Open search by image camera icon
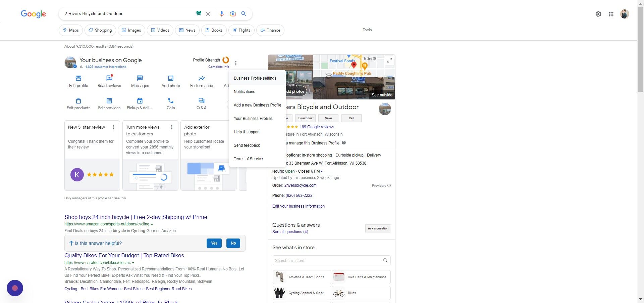Viewport: 644px width, 303px height. click(233, 14)
